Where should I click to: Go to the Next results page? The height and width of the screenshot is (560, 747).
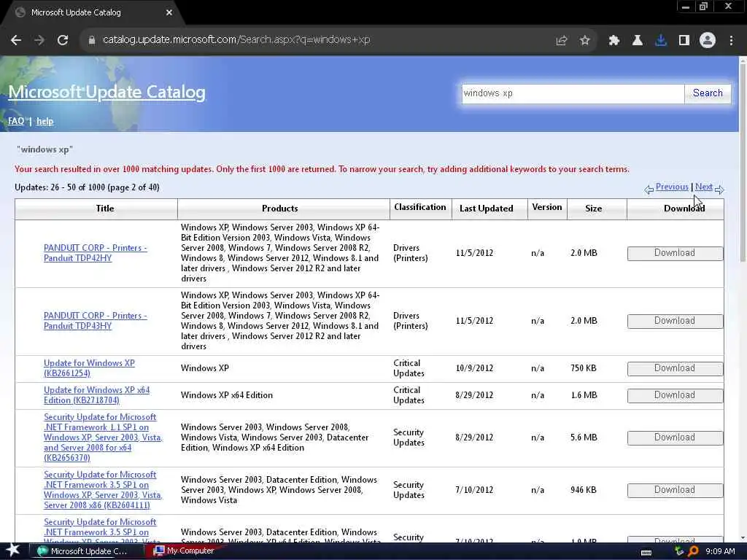(x=704, y=187)
